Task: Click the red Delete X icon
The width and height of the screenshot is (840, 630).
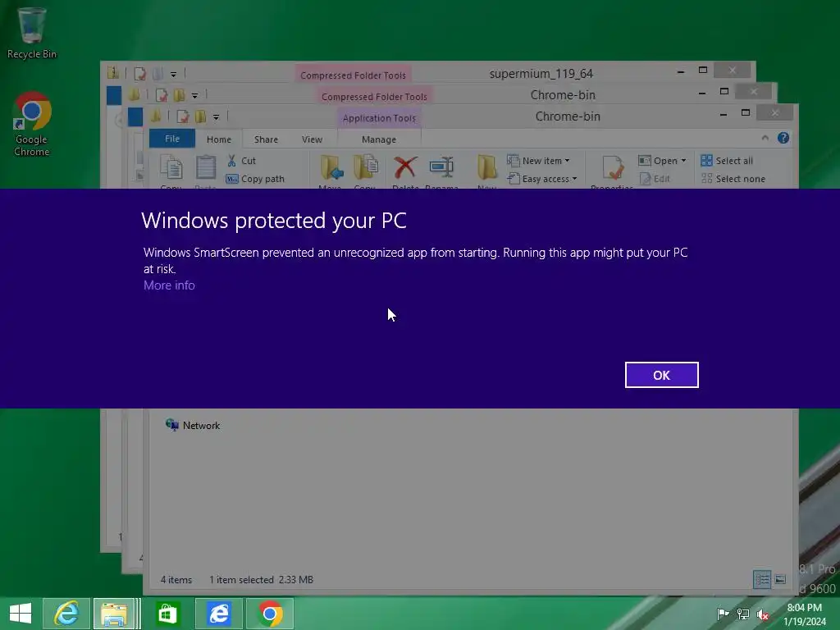Action: pyautogui.click(x=405, y=167)
